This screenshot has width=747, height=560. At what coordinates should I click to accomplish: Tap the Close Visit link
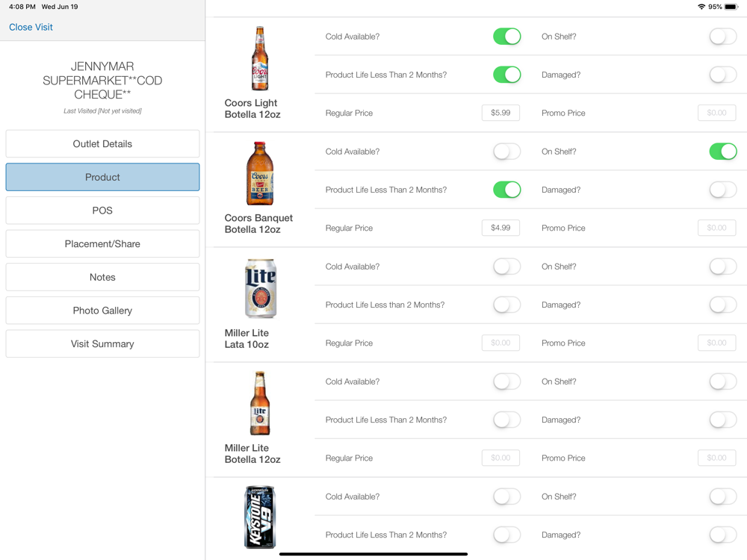(31, 27)
